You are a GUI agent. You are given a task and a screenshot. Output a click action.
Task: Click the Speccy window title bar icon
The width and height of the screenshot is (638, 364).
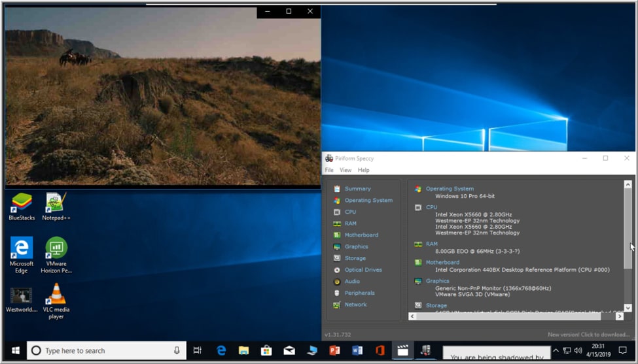tap(328, 158)
